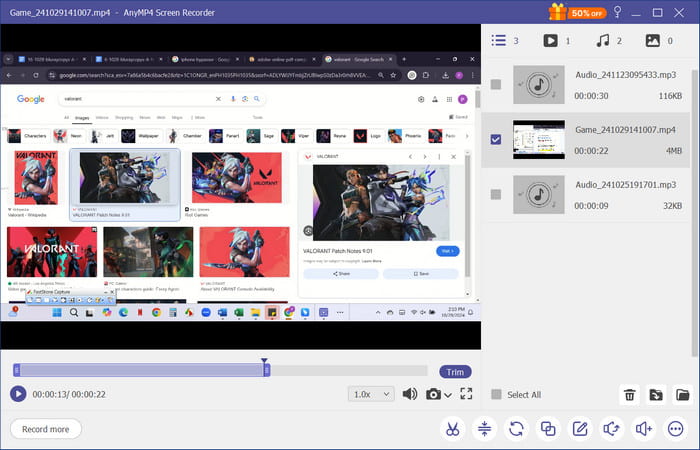Open the scissors clip tool
The width and height of the screenshot is (700, 450).
(x=452, y=429)
